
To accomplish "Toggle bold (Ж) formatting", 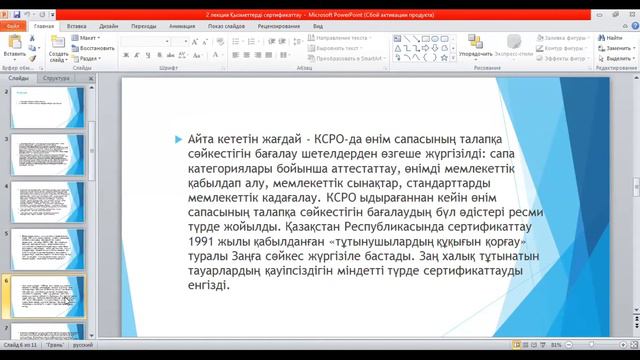I will [126, 55].
